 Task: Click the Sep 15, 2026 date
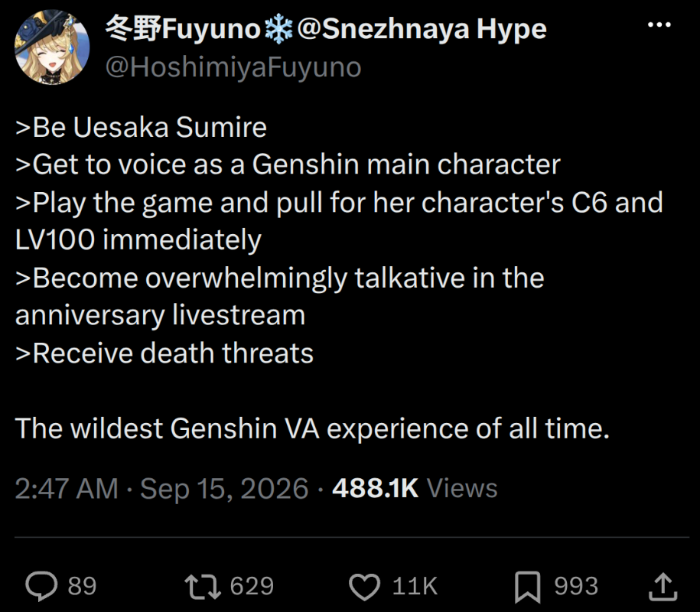click(x=224, y=488)
